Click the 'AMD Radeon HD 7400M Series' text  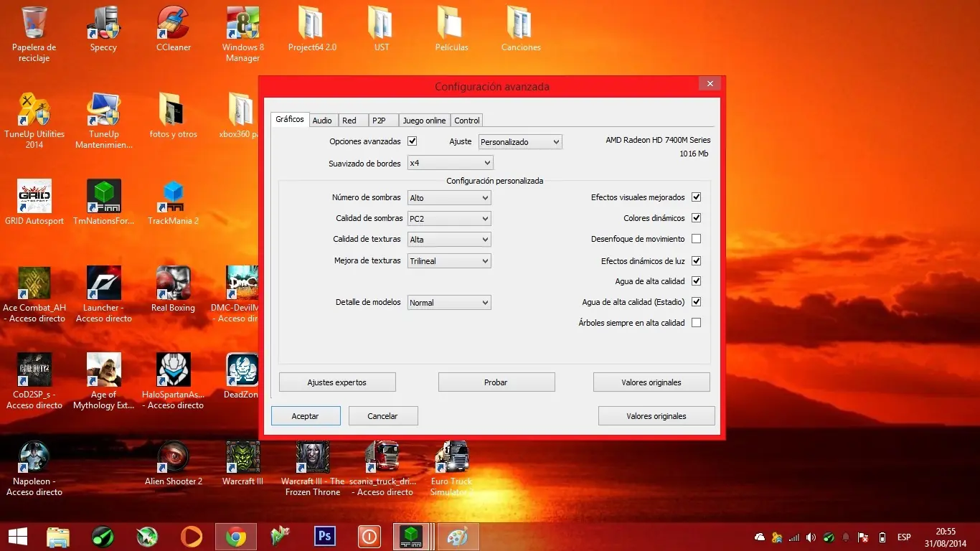click(x=657, y=141)
